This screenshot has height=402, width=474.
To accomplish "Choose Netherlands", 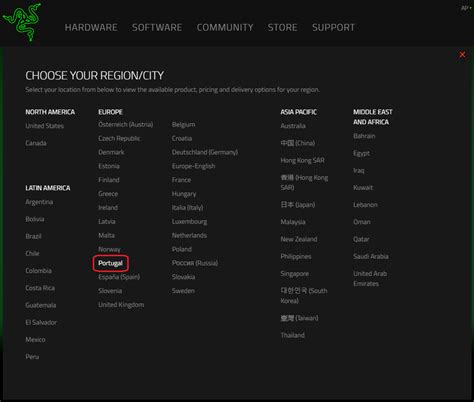I will (x=189, y=235).
